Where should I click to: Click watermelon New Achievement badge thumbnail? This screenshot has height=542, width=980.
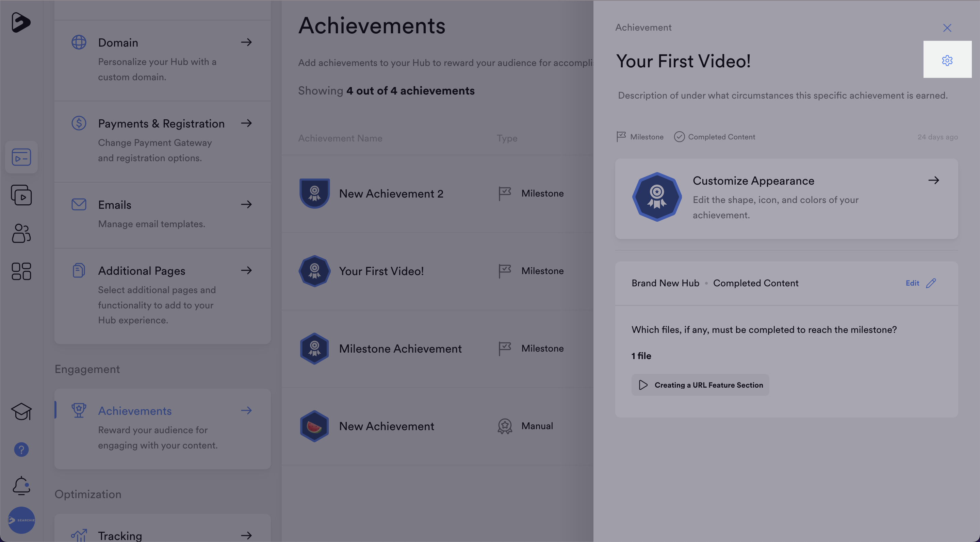coord(314,426)
